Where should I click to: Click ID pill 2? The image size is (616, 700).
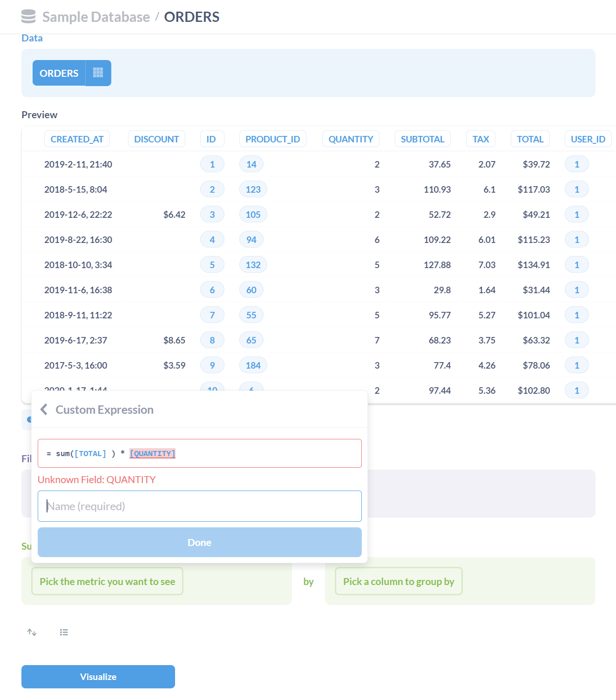coord(212,189)
